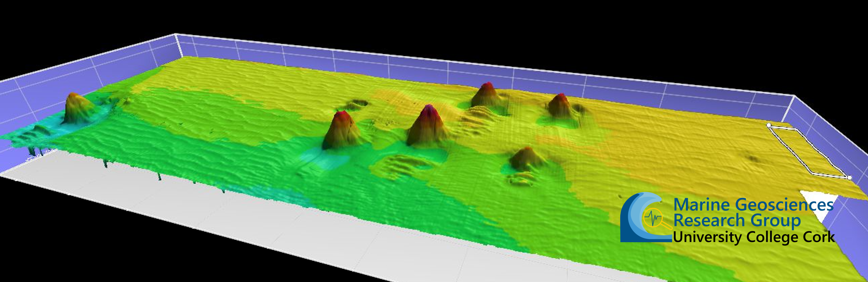Click the rear-left corner of bounding box grid
The height and width of the screenshot is (282, 868).
coord(175,34)
